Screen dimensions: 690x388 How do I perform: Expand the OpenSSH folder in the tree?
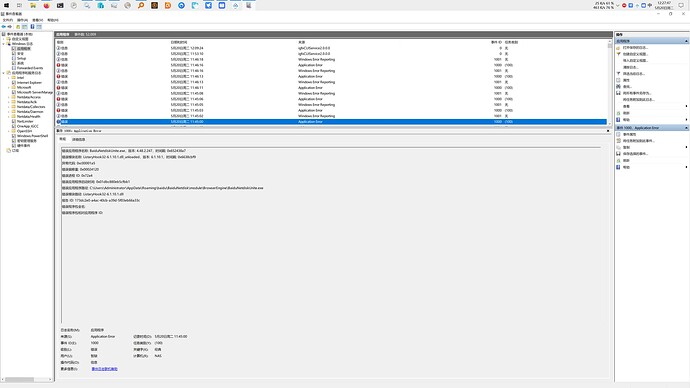(9, 131)
